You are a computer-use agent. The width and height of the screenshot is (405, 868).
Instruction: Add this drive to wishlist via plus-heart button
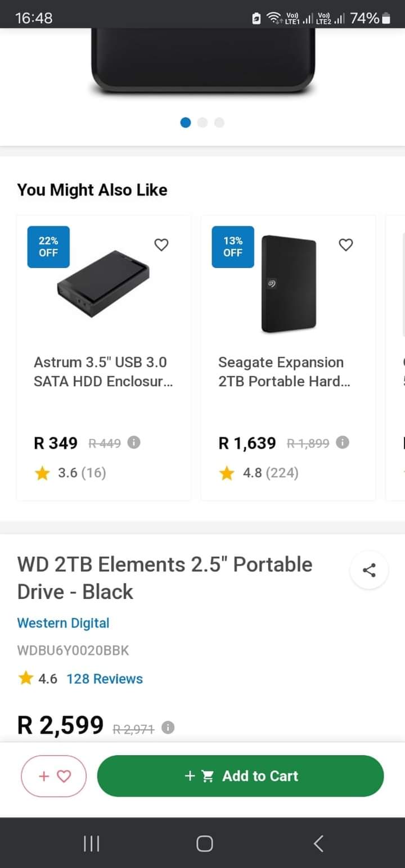coord(54,776)
